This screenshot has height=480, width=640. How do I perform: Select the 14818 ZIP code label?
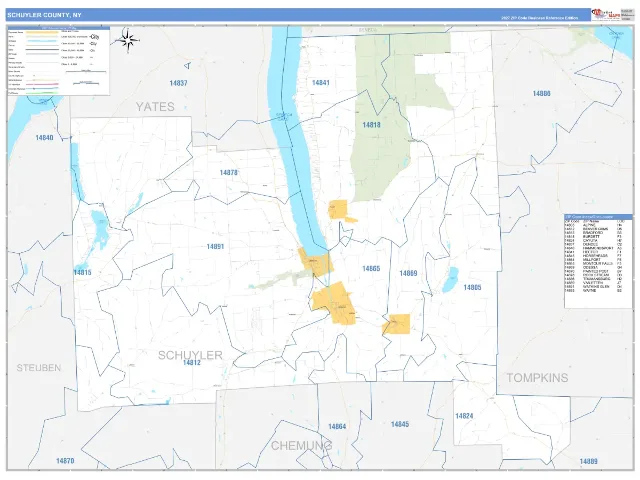(371, 125)
